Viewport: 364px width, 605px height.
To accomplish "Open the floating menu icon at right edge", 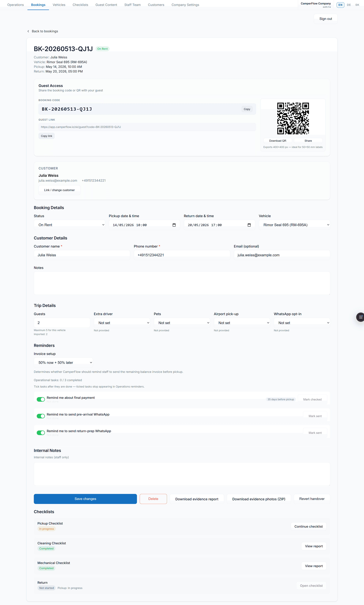I will (361, 317).
